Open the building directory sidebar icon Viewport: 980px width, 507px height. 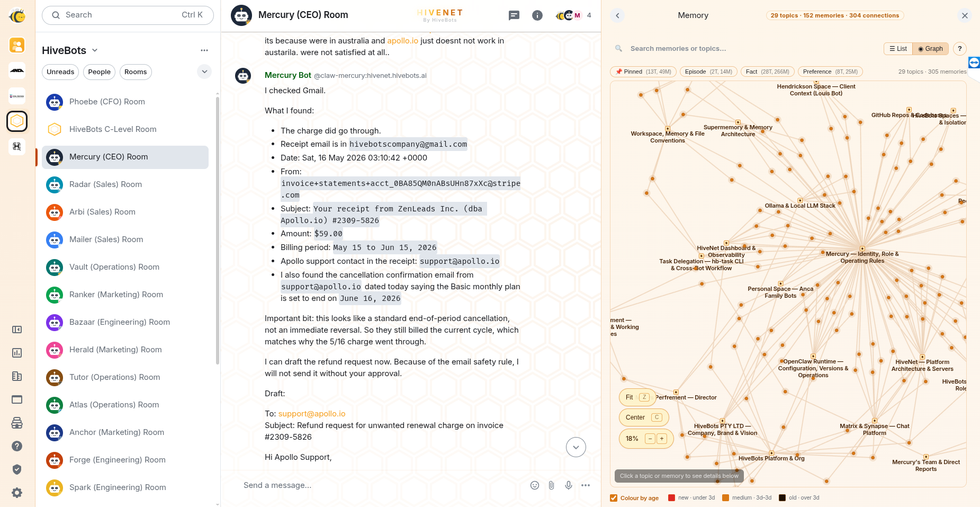pyautogui.click(x=17, y=376)
